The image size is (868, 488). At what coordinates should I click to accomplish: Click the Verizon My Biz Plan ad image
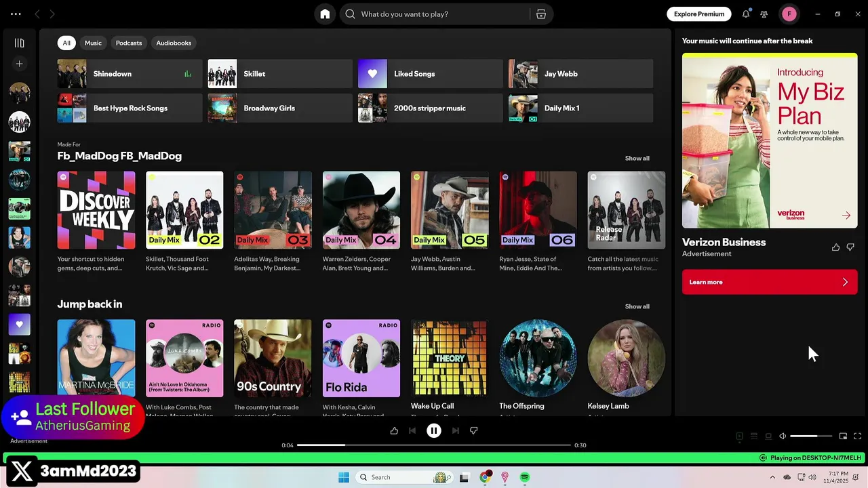pos(770,140)
